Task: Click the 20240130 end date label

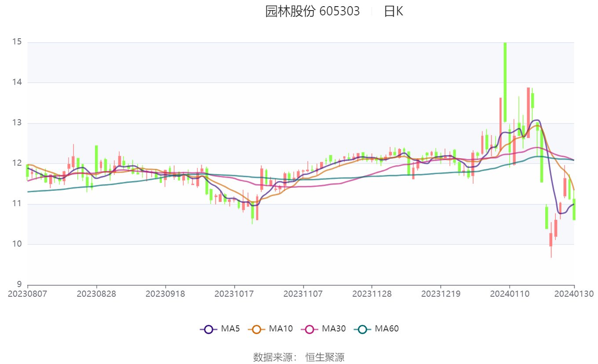Action: pos(574,294)
